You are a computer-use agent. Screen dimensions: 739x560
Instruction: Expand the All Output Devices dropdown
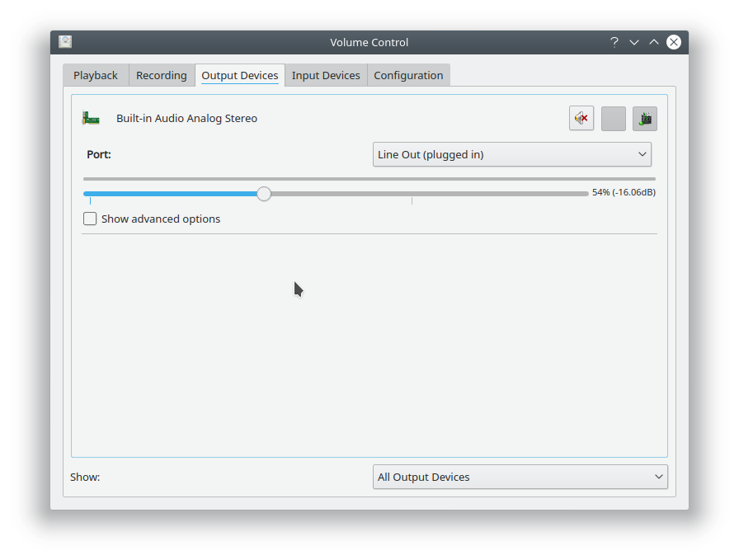pos(520,477)
